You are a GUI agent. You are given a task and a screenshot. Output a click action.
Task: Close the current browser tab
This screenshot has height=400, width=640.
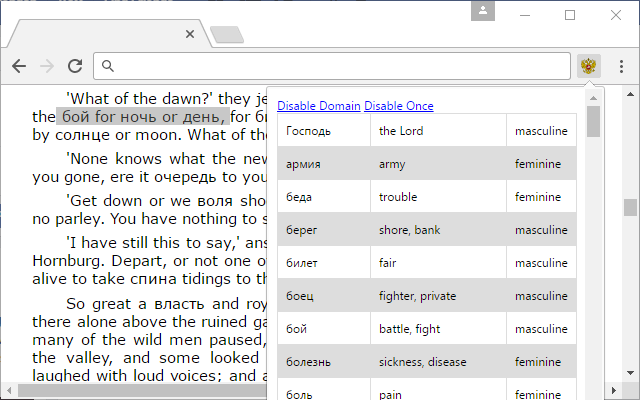(190, 34)
